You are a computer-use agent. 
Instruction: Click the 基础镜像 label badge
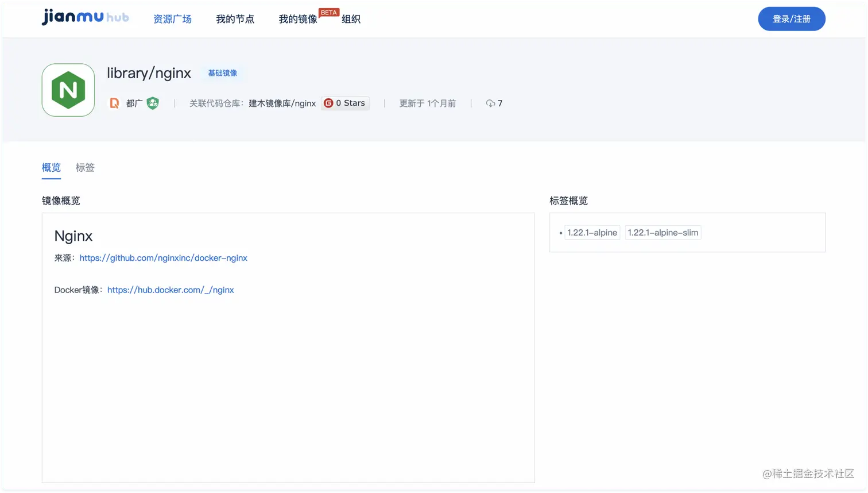pyautogui.click(x=223, y=73)
